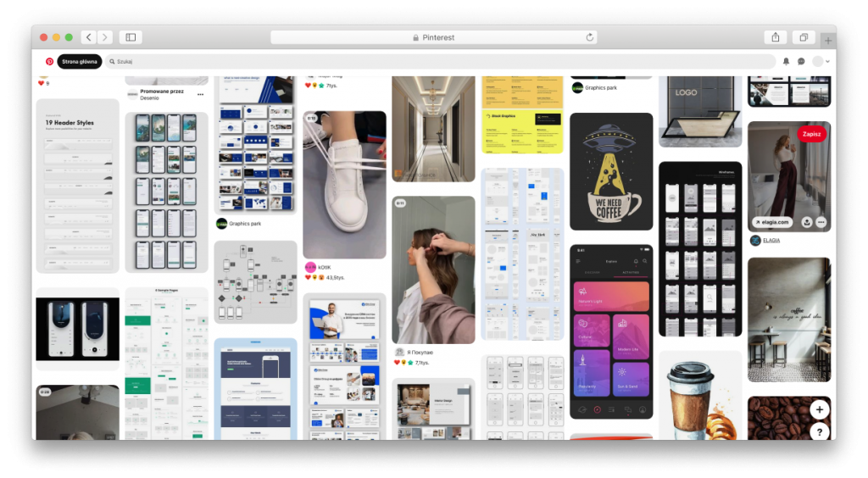Open the businessman website template pin
This screenshot has height=478, width=868.
(344, 367)
